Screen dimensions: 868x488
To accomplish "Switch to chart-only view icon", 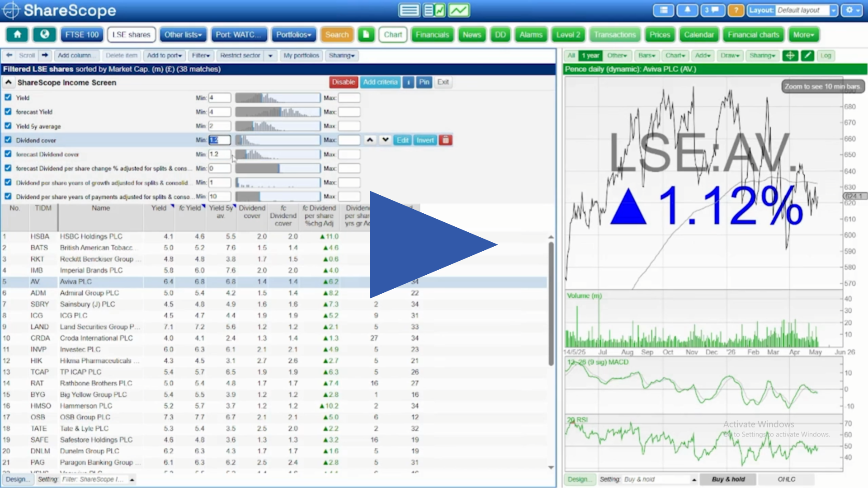I will click(459, 10).
